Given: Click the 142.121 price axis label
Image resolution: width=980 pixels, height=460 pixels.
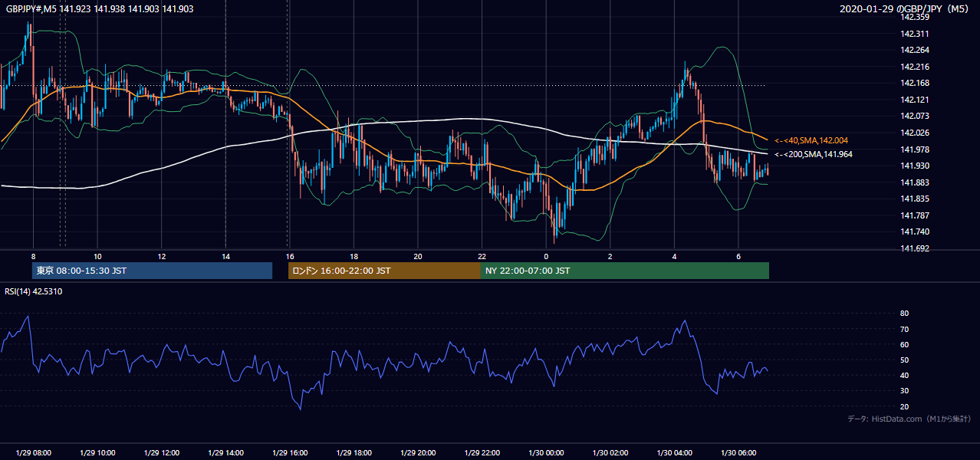Looking at the screenshot, I should (915, 100).
